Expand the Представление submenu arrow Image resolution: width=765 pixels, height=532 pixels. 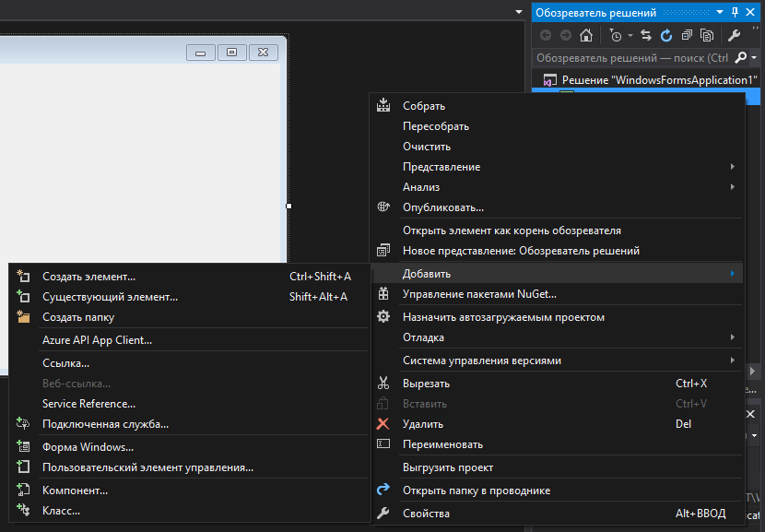[x=733, y=167]
